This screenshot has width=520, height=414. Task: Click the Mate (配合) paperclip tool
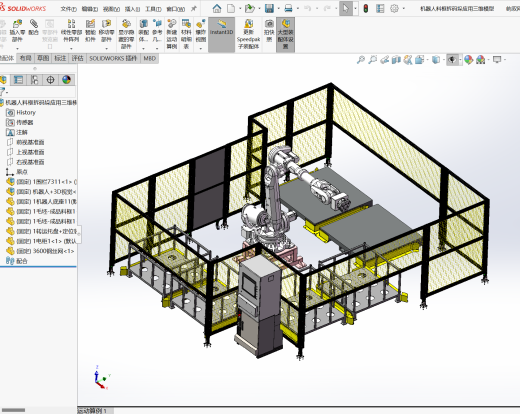(x=33, y=27)
